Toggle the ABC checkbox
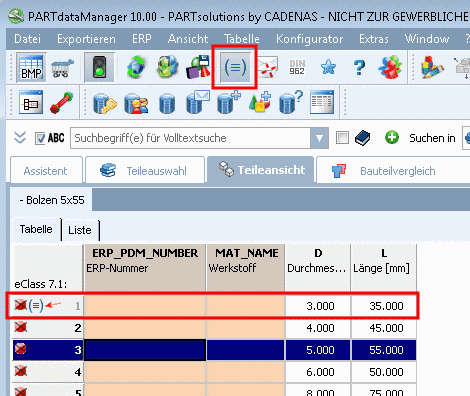The width and height of the screenshot is (470, 396). coord(40,138)
